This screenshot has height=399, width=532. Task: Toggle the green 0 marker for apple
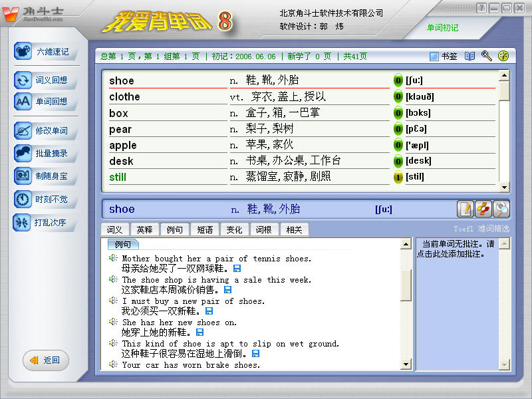[398, 145]
